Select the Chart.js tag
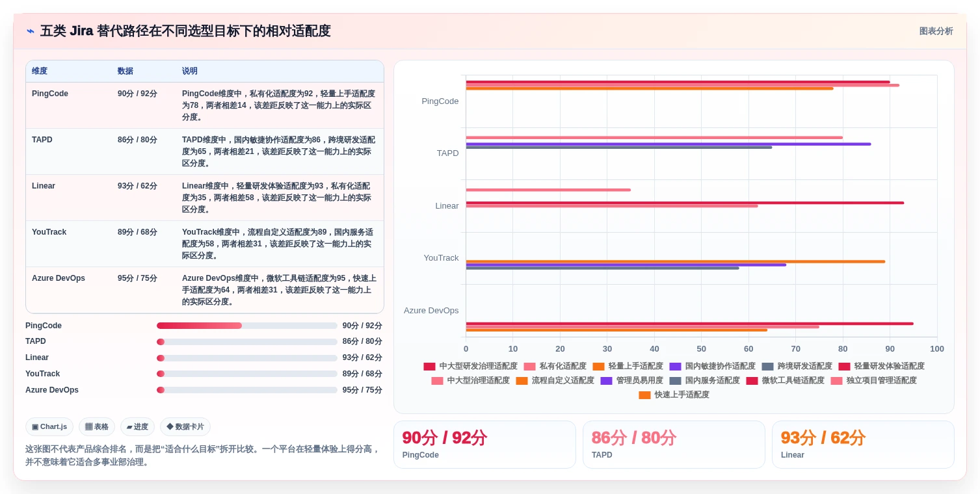980x494 pixels. coord(49,427)
